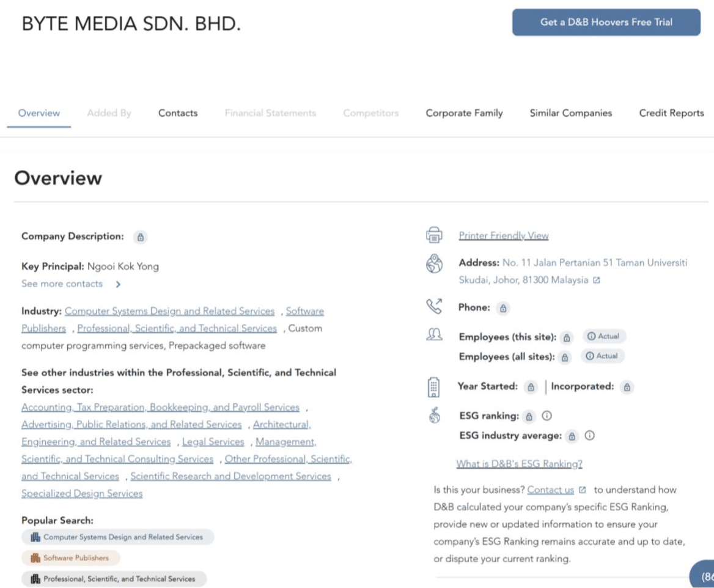Select the greyed Added By tab
714x588 pixels.
coord(109,113)
